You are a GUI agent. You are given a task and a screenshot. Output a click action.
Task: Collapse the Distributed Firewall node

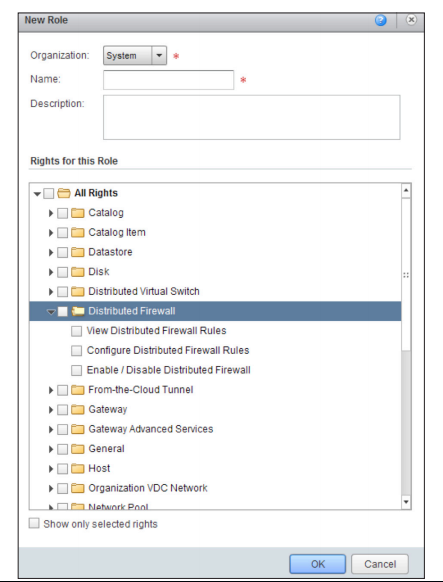51,312
